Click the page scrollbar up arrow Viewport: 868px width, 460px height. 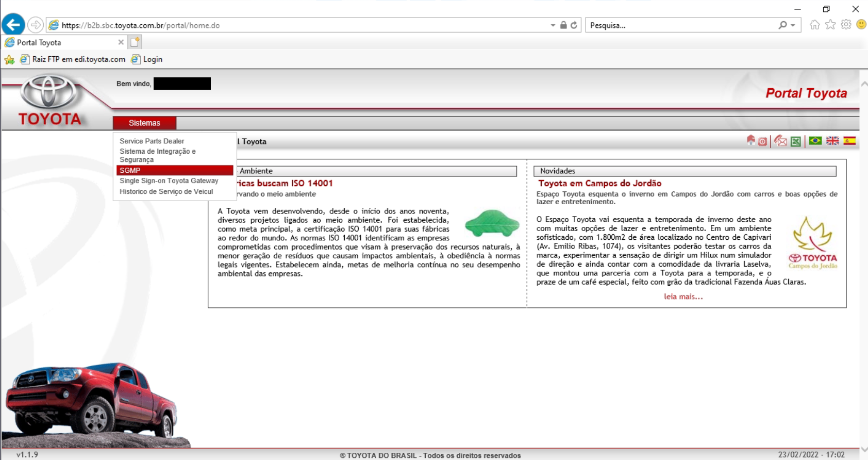(x=864, y=84)
